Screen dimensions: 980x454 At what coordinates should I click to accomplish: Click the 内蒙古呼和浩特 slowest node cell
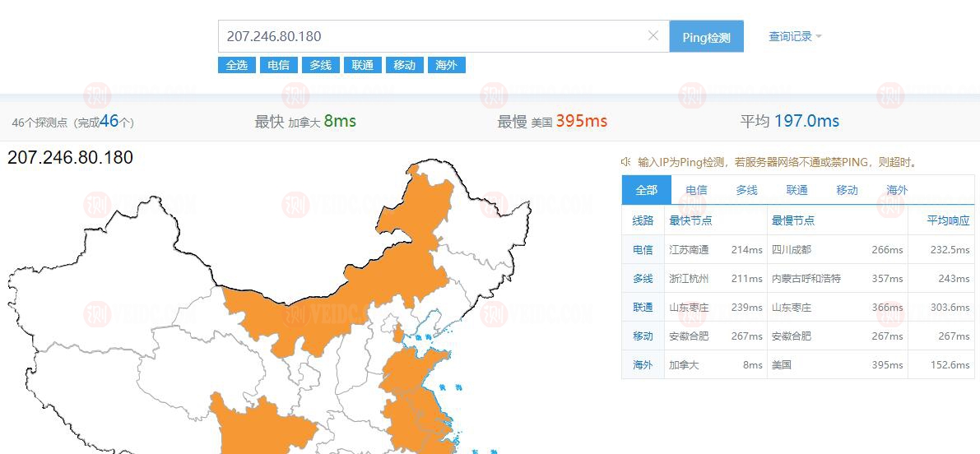point(806,279)
